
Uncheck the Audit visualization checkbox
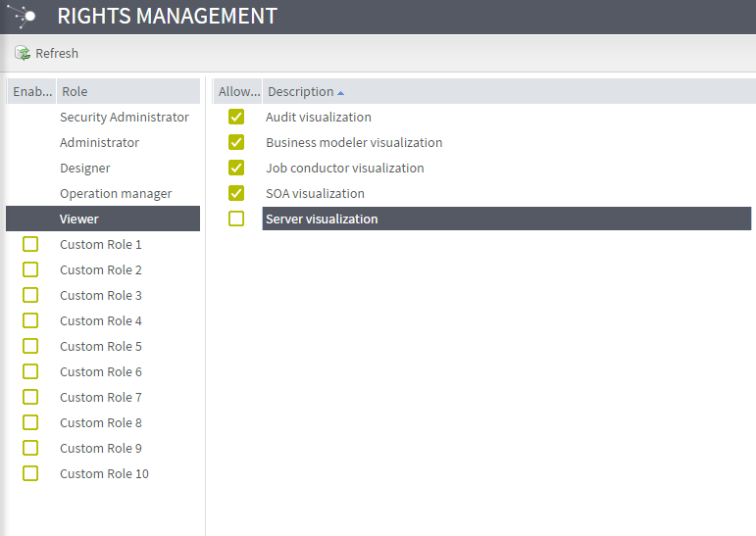[236, 117]
